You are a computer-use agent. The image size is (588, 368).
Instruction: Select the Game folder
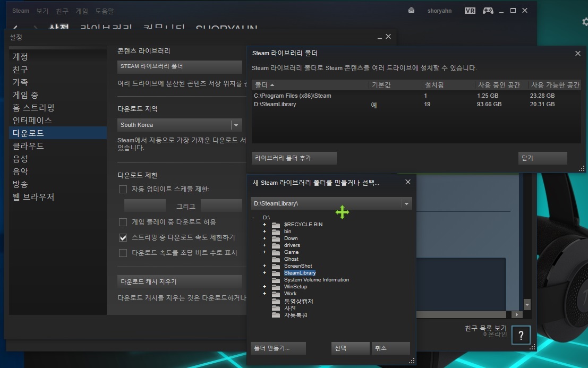coord(292,252)
